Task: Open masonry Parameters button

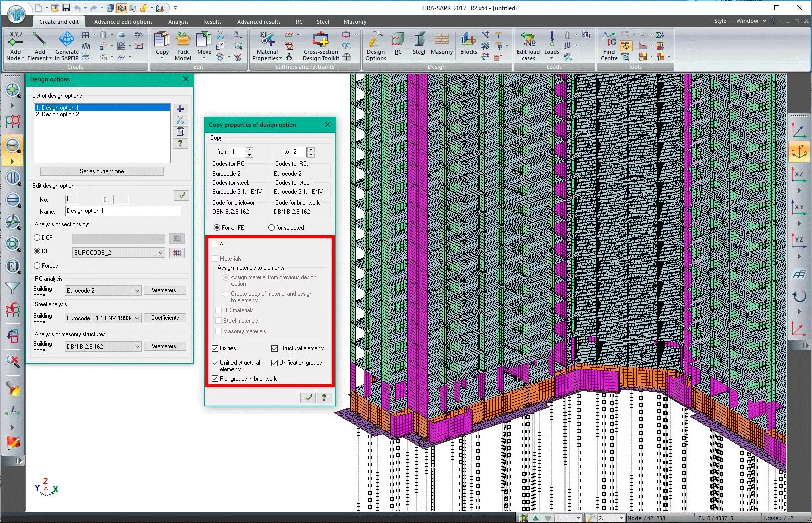Action: (165, 346)
